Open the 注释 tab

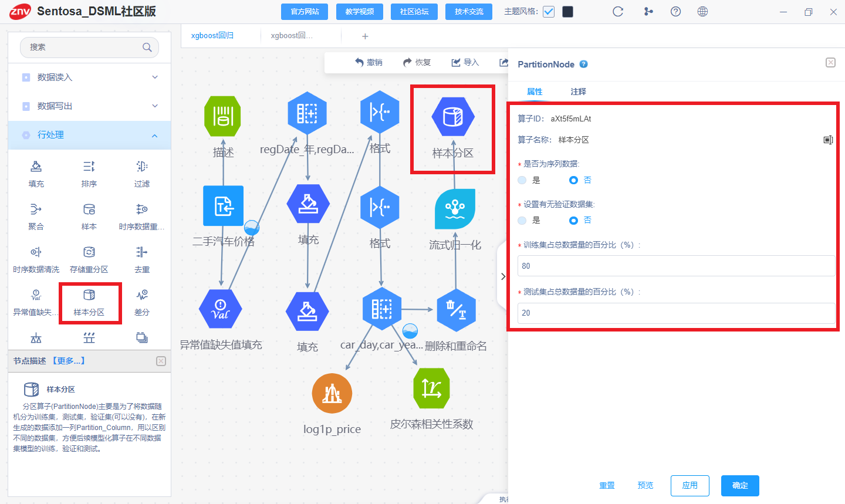click(578, 92)
